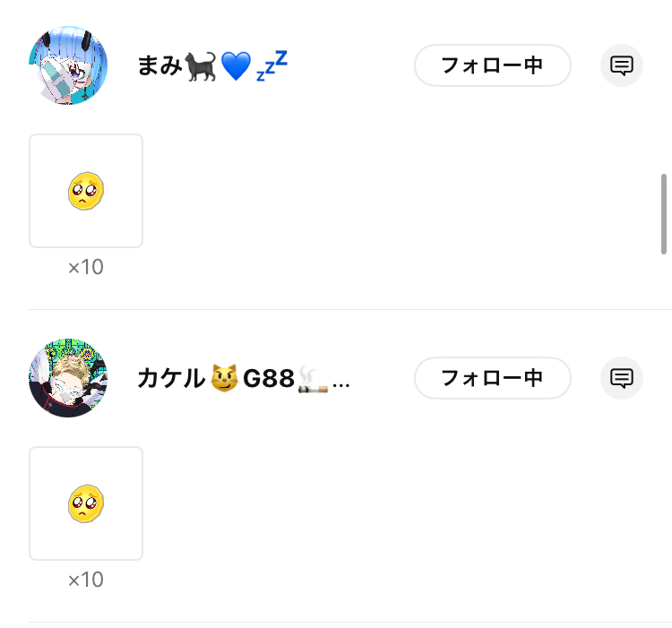
Task: Select pleading face gift under カケル
Action: [x=86, y=503]
